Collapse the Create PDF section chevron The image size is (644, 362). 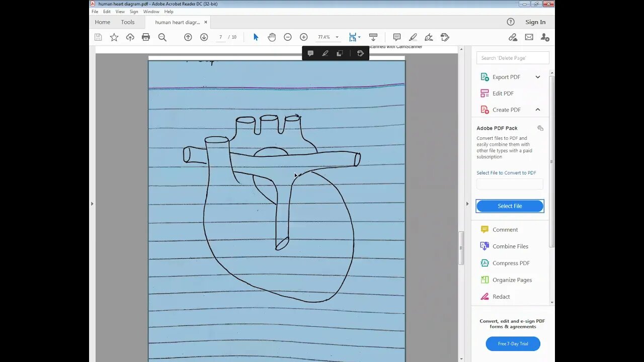(x=538, y=110)
